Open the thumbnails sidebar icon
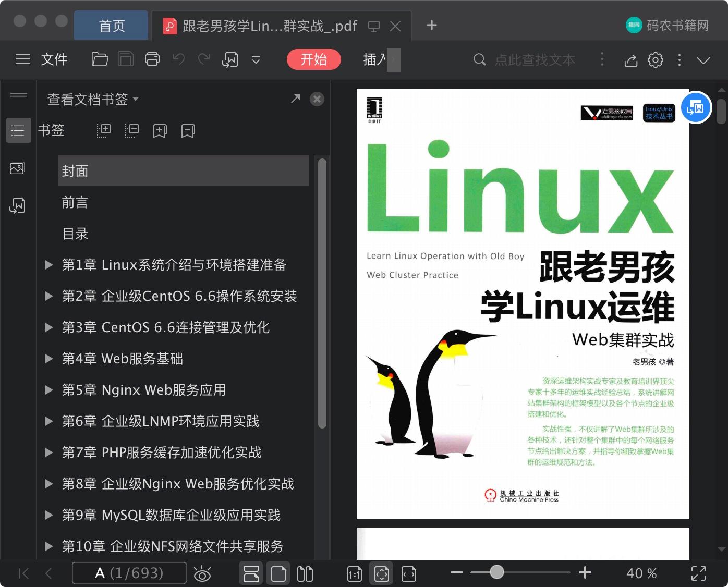The height and width of the screenshot is (587, 728). pyautogui.click(x=17, y=168)
